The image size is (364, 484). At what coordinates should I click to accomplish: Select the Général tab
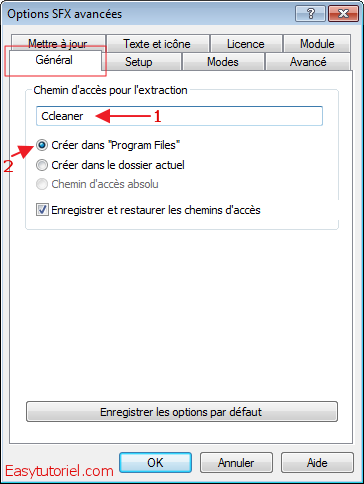54,60
